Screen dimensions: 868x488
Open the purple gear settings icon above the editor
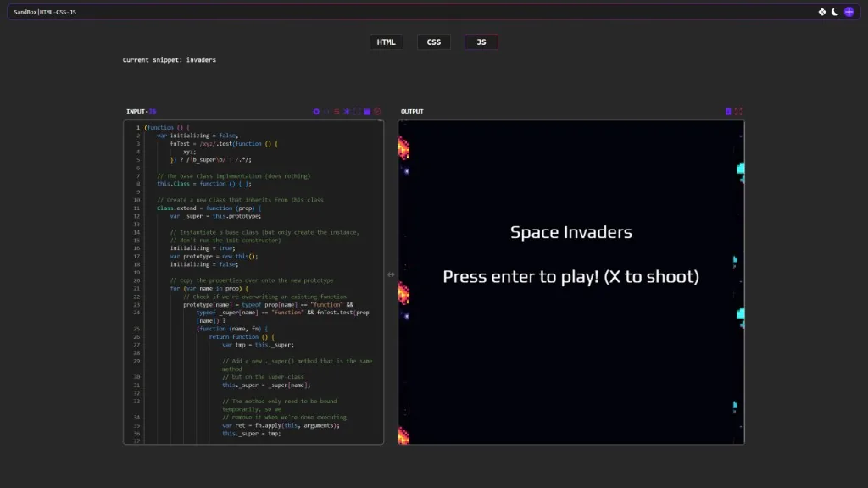pyautogui.click(x=316, y=111)
